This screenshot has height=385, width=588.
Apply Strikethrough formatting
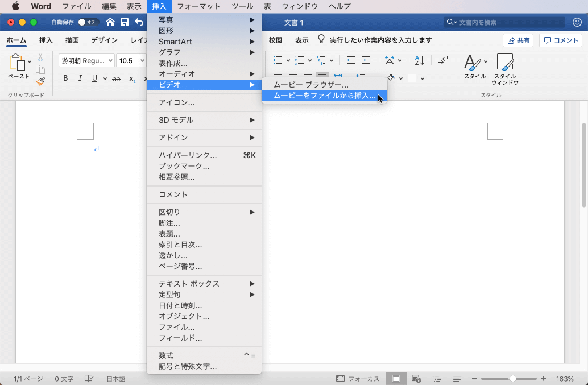click(x=117, y=78)
